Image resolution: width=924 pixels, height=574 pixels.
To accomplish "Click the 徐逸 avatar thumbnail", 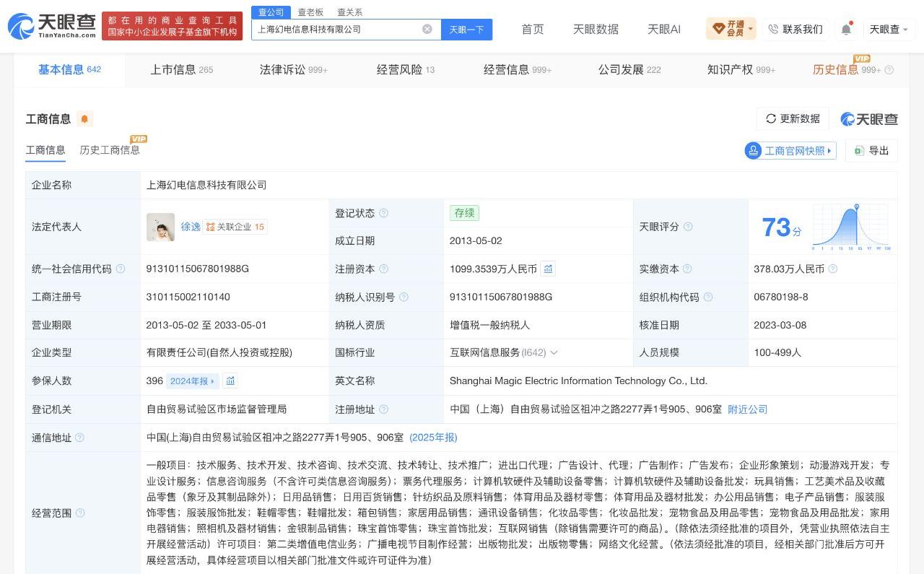I will [160, 227].
